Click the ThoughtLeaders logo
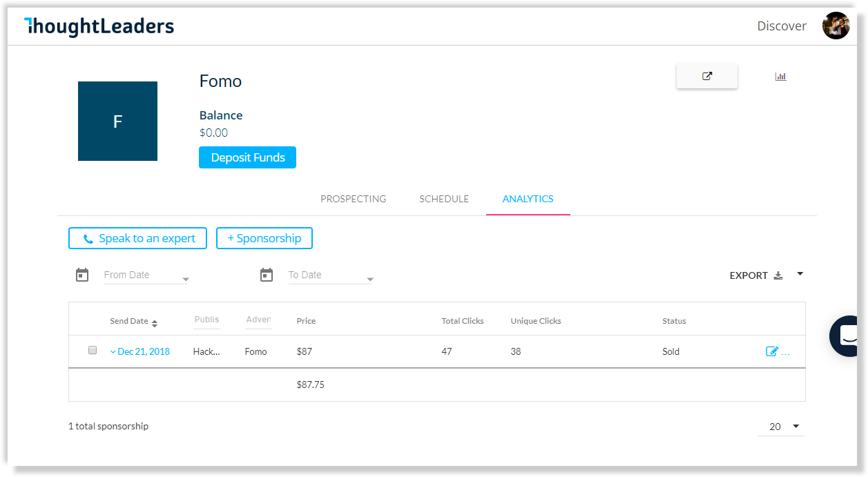Viewport: 868px width, 477px height. pos(99,26)
